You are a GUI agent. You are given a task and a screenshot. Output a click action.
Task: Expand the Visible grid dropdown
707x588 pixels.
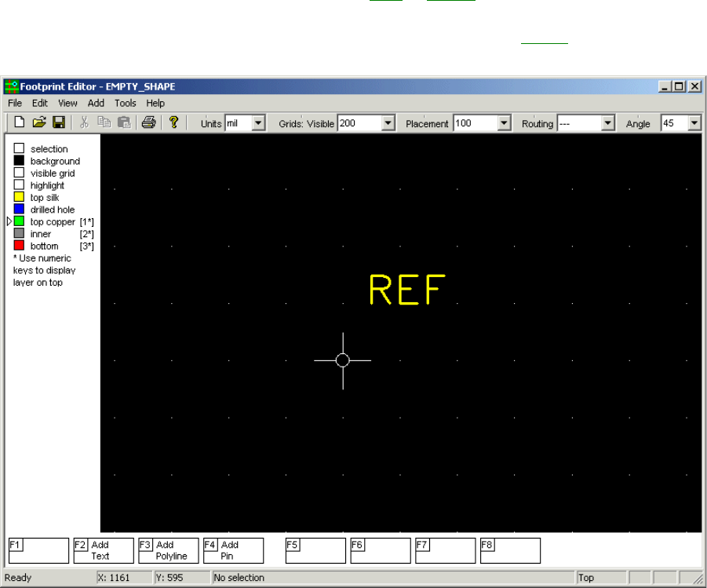[x=388, y=123]
